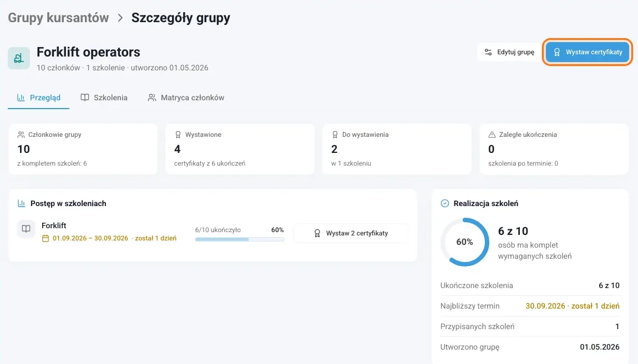Image resolution: width=638 pixels, height=364 pixels.
Task: Click the ribbon icon in Wystaw certyfikaty
Action: (x=557, y=52)
